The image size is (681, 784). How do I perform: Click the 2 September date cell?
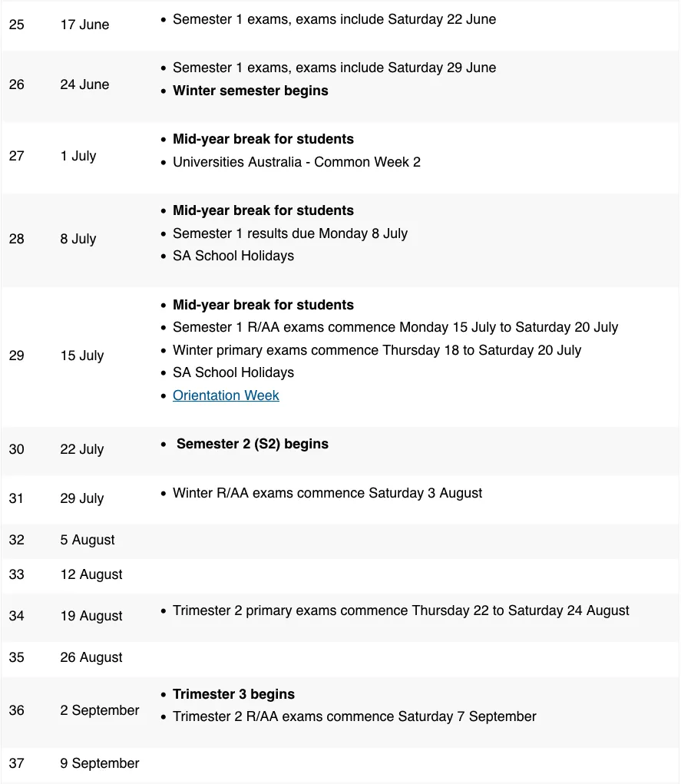pyautogui.click(x=100, y=710)
